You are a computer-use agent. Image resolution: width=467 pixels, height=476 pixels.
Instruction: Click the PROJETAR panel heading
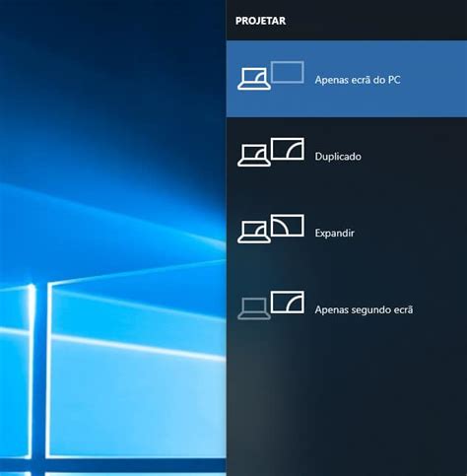coord(261,21)
